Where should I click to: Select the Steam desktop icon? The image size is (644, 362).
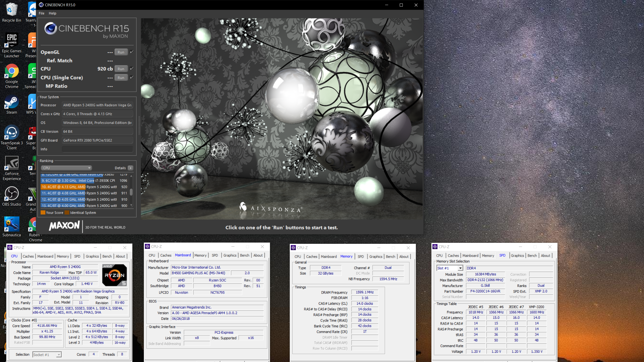pos(12,105)
